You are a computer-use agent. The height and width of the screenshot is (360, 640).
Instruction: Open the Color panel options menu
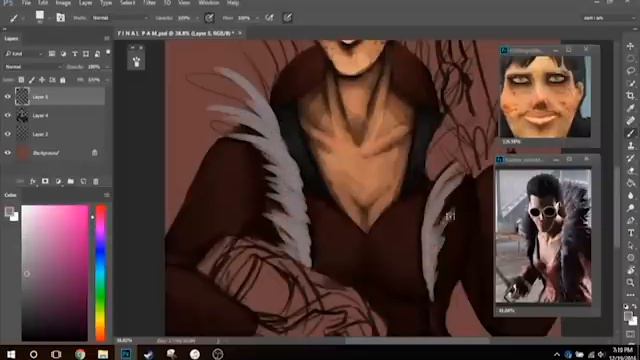point(107,195)
